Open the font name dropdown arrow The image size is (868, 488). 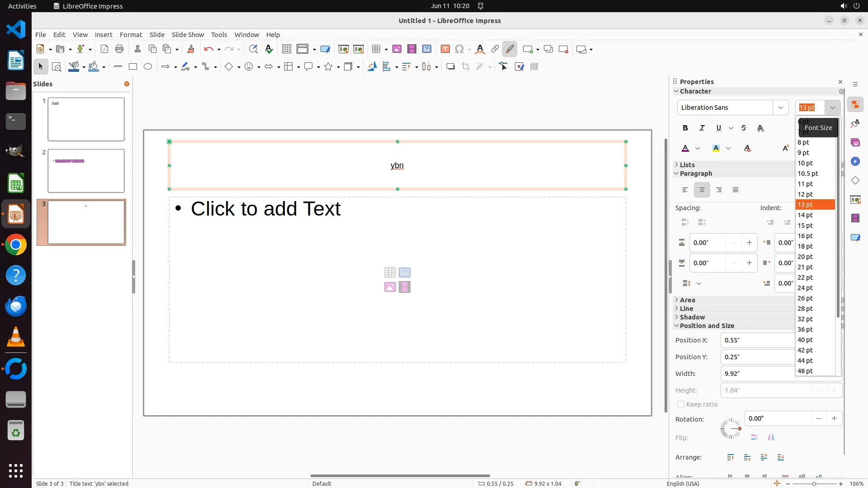coord(780,108)
